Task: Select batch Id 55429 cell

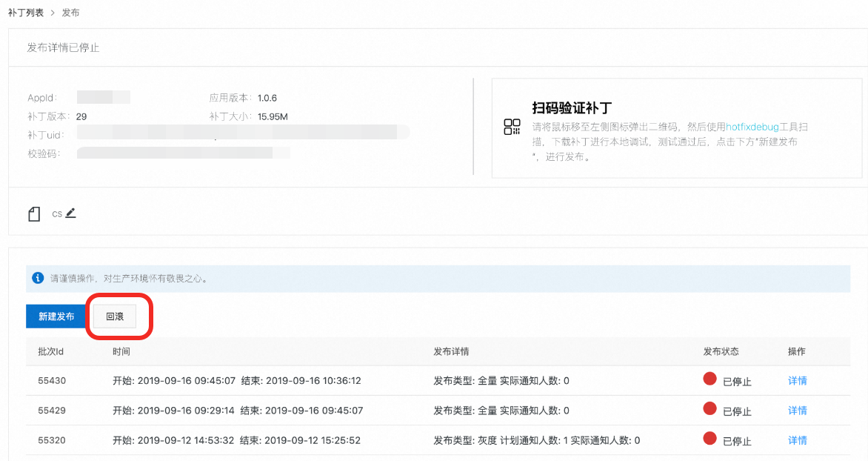Action: coord(52,411)
